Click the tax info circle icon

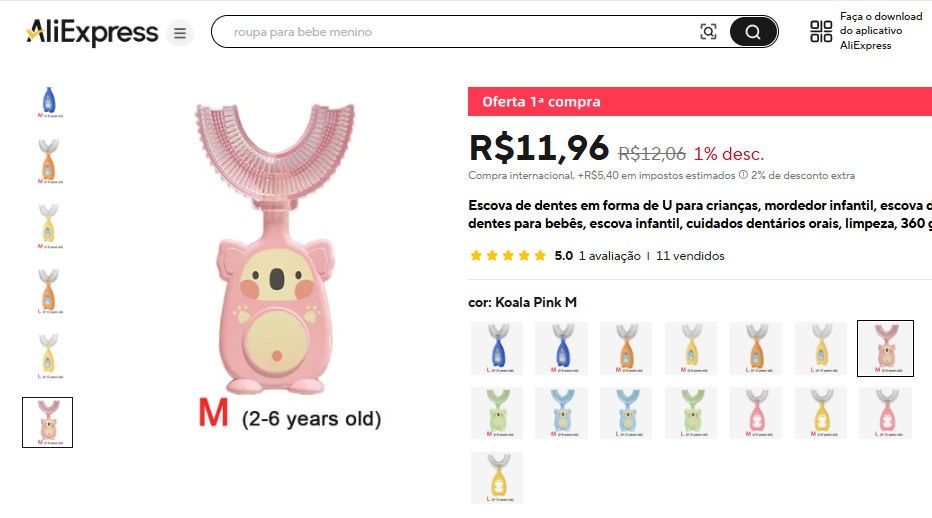[743, 176]
